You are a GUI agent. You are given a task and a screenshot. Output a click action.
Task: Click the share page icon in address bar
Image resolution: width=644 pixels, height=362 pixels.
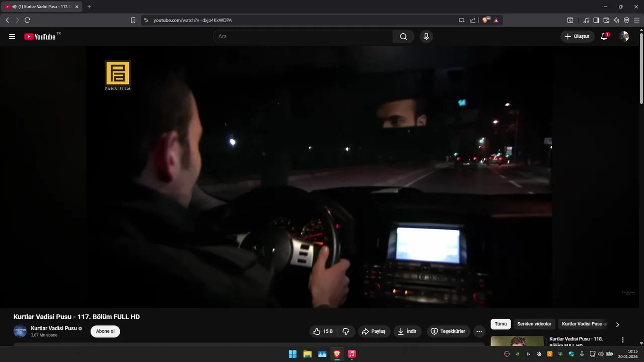click(473, 20)
